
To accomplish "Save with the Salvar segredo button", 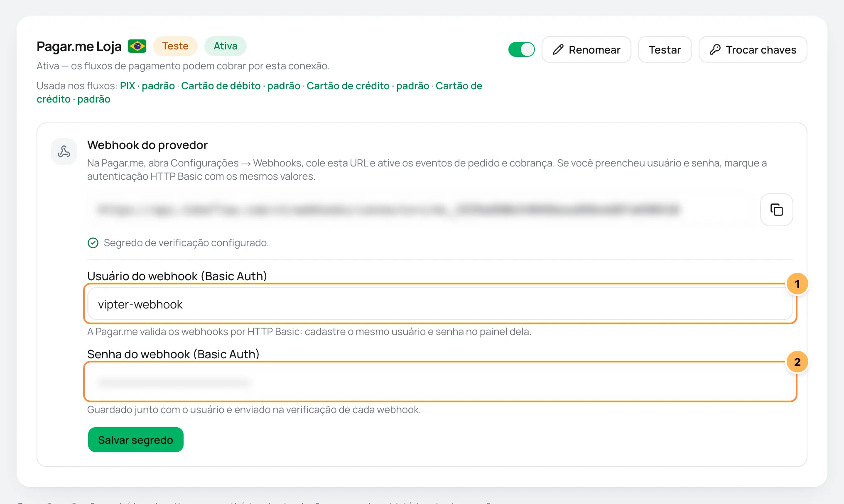I will pos(135,440).
